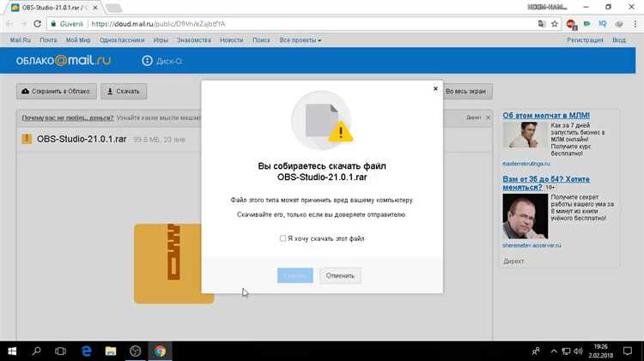Open Одноклассники navigation link
Screen dimensions: 644x361
(122, 40)
